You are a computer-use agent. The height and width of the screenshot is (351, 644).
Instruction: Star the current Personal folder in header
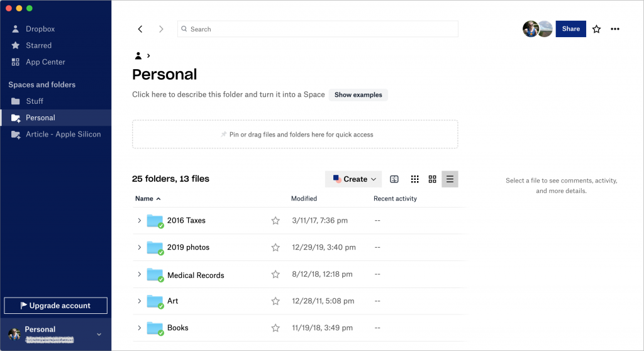tap(596, 29)
